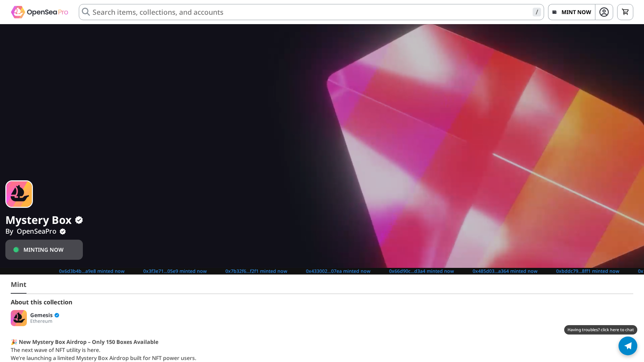Open the OpenSea Pro logo home link

40,12
